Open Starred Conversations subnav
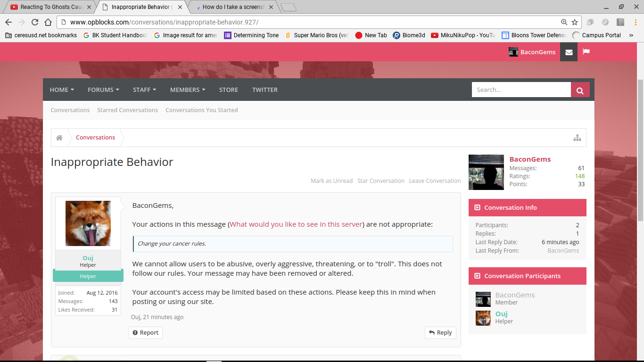Viewport: 644px width, 362px height. click(x=127, y=110)
